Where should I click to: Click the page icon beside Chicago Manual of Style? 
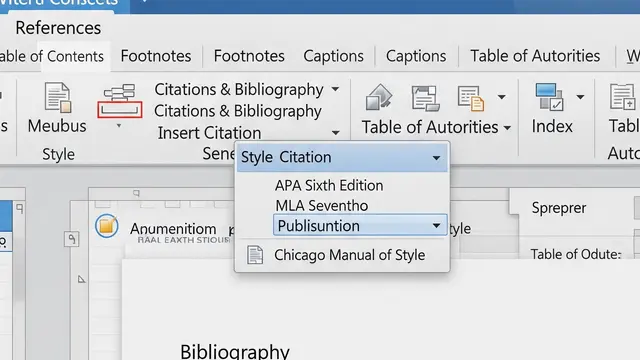point(255,255)
